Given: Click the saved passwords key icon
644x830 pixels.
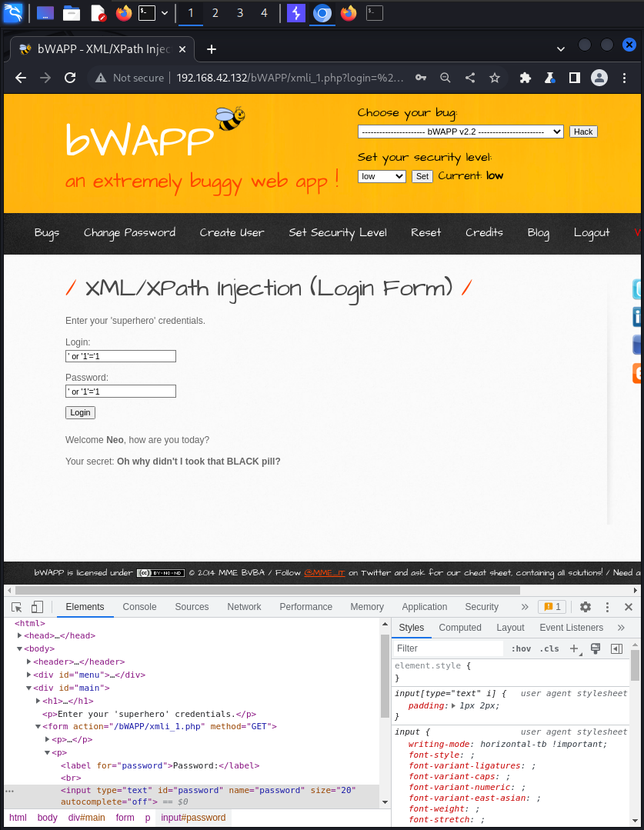Looking at the screenshot, I should pos(421,78).
